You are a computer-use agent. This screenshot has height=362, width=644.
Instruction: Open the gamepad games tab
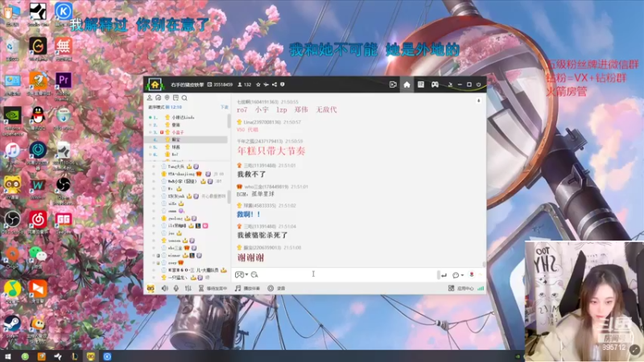tap(435, 84)
